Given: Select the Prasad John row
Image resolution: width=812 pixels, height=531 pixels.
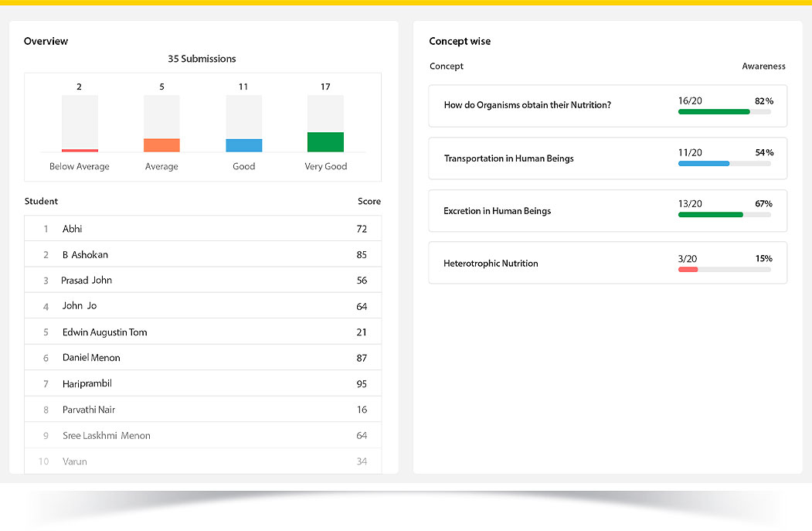Looking at the screenshot, I should coord(202,281).
